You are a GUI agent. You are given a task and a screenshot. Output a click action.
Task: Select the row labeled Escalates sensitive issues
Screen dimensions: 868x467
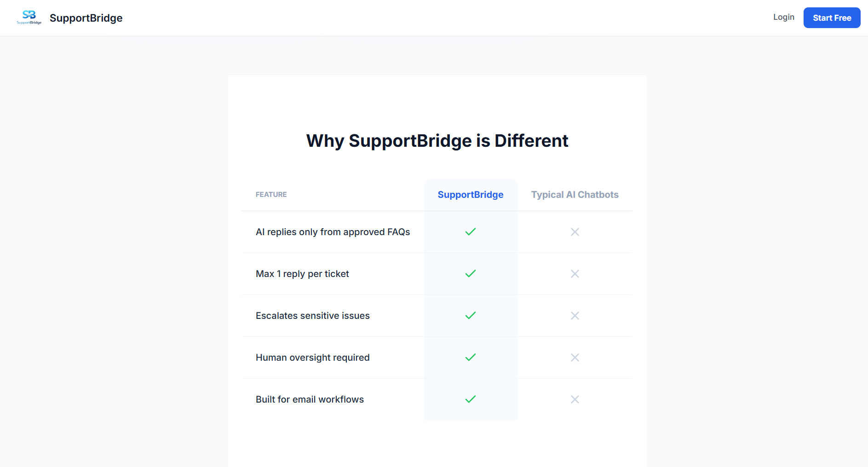312,316
